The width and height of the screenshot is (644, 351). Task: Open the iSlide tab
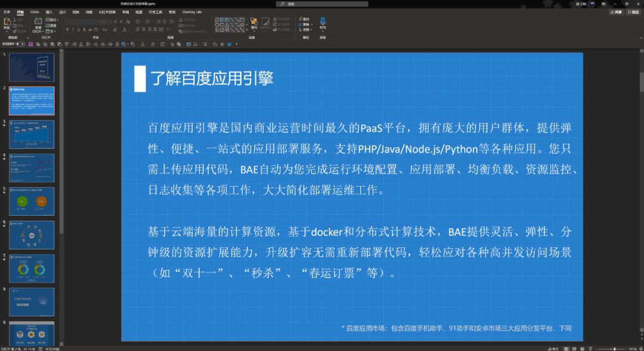35,13
